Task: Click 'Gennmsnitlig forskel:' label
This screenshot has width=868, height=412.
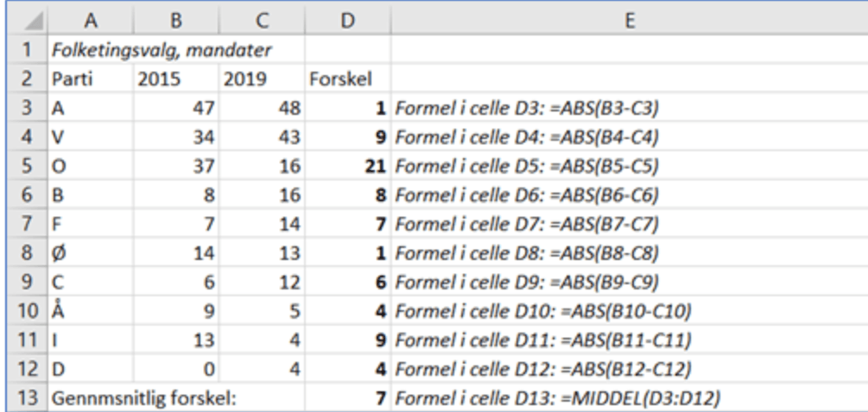Action: pos(144,397)
